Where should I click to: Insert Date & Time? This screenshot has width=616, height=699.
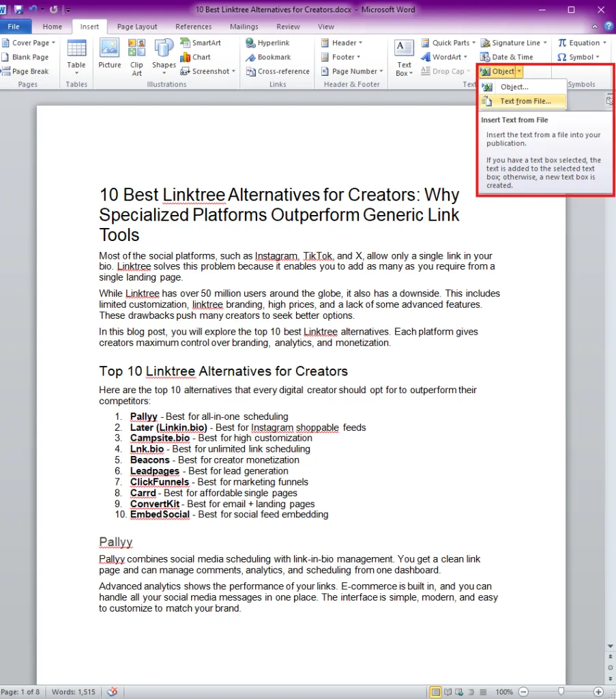506,57
